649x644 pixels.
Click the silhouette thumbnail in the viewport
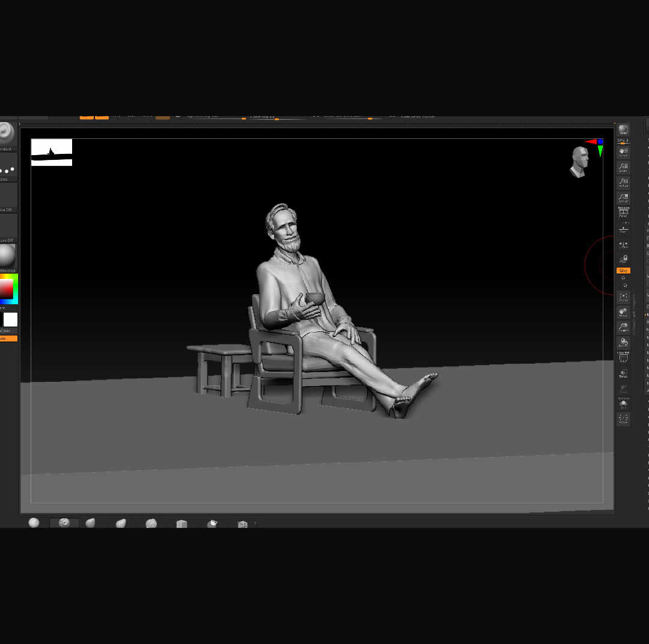coord(52,152)
